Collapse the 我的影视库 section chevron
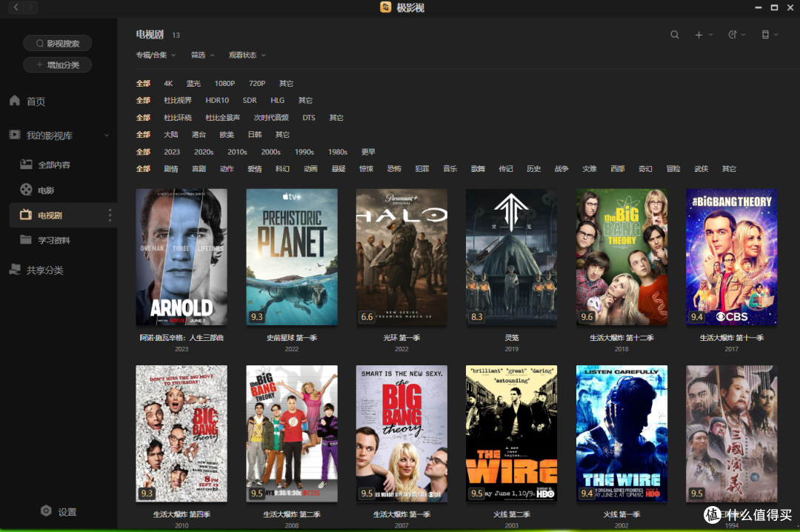The width and height of the screenshot is (800, 532). pos(107,136)
